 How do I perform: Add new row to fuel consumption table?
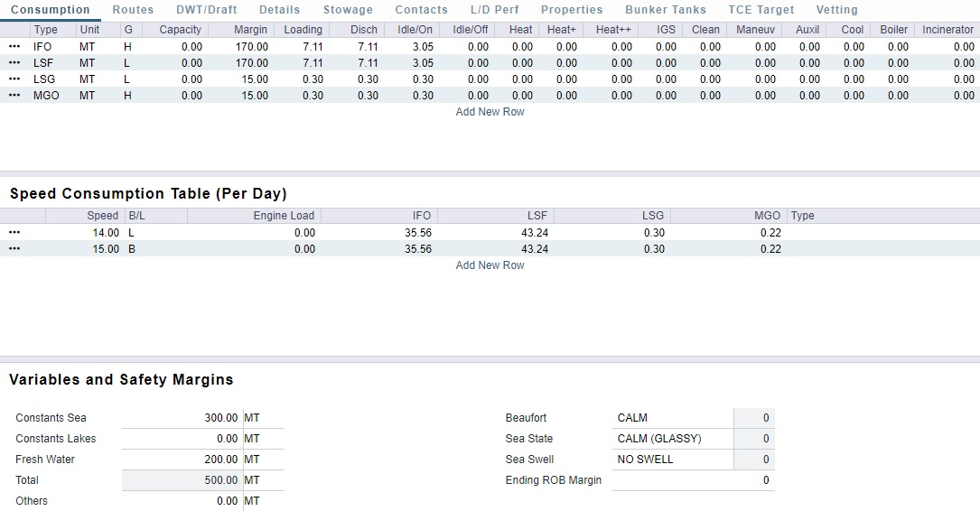490,112
